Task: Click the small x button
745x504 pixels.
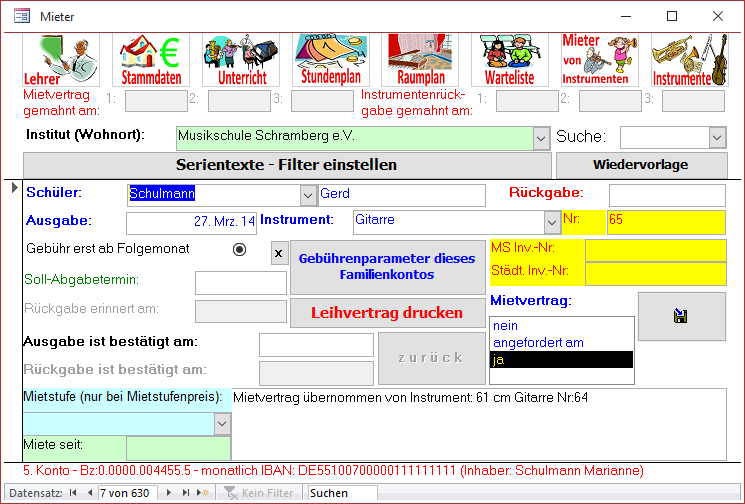Action: pos(279,254)
